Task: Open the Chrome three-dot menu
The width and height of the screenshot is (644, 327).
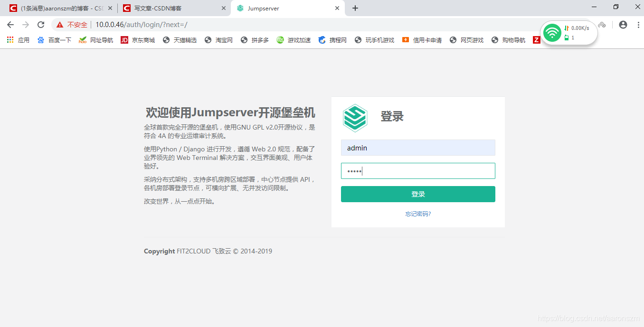Action: (x=638, y=25)
